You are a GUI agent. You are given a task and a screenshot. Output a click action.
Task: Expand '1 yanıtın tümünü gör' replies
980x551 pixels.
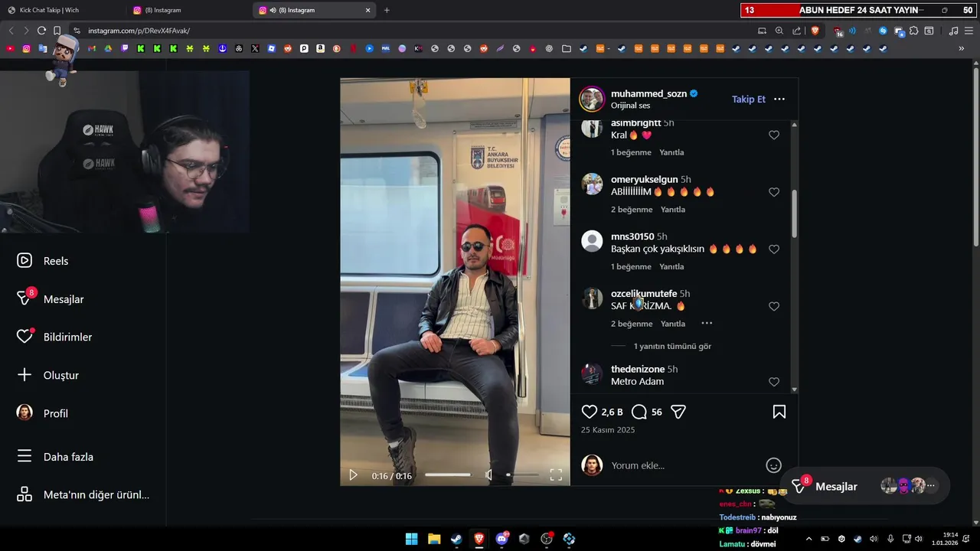coord(672,346)
